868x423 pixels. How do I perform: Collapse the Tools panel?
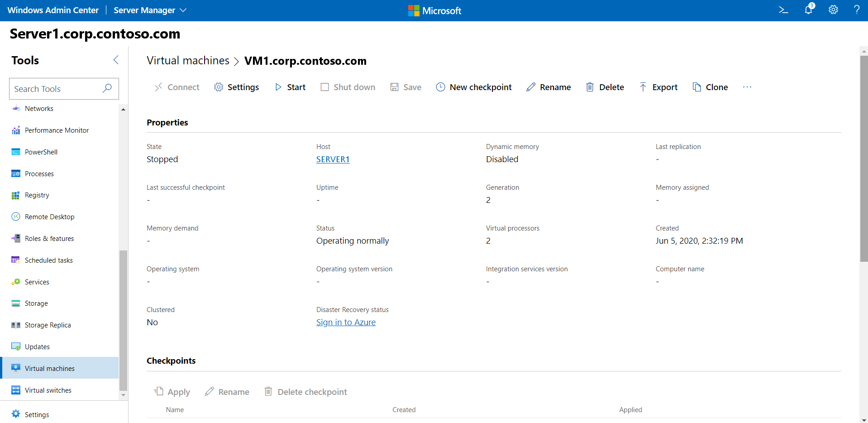116,60
